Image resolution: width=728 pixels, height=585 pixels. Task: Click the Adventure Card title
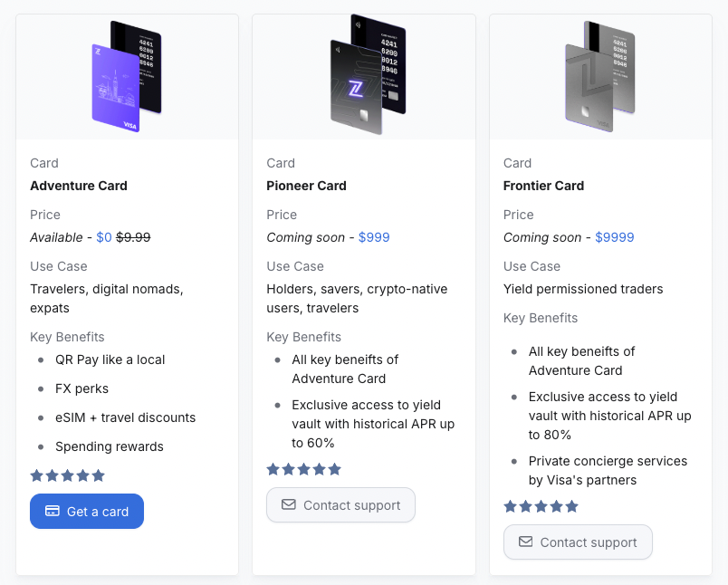coord(79,186)
